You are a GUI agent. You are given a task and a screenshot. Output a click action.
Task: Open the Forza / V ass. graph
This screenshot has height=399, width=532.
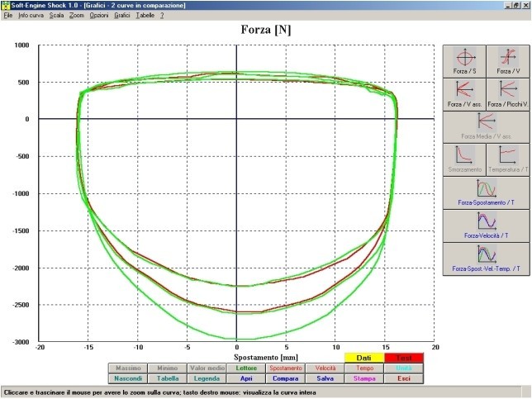465,95
